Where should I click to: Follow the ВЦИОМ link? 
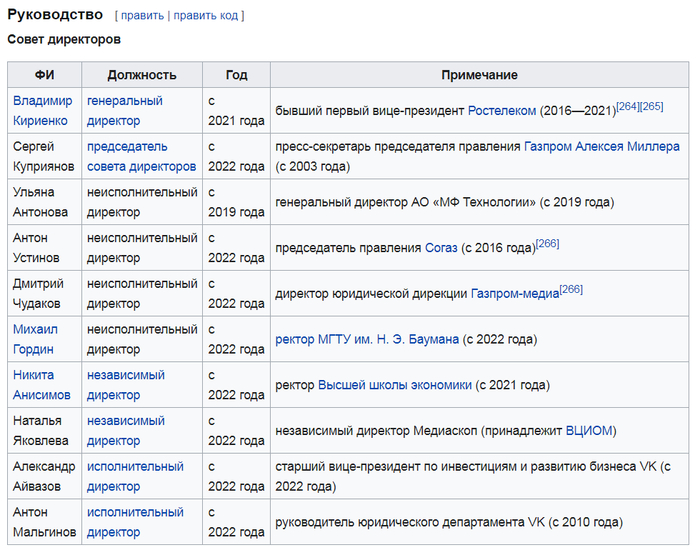(588, 431)
